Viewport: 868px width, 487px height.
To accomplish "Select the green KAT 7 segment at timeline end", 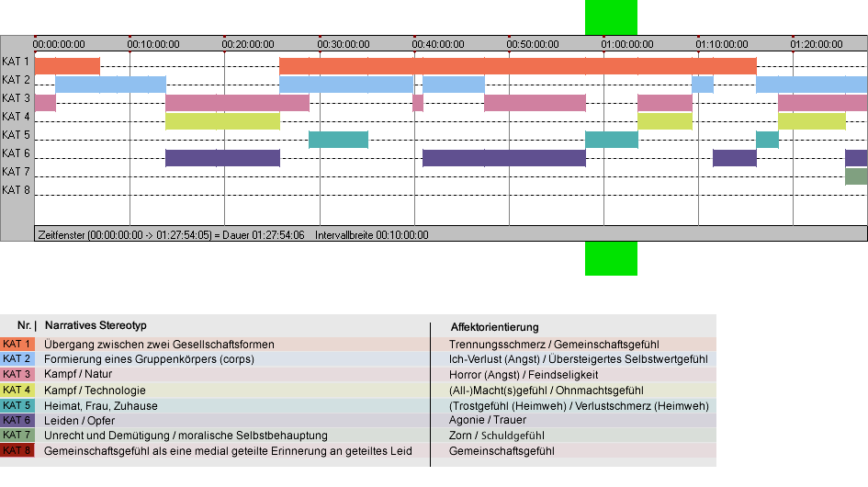I will 856,176.
